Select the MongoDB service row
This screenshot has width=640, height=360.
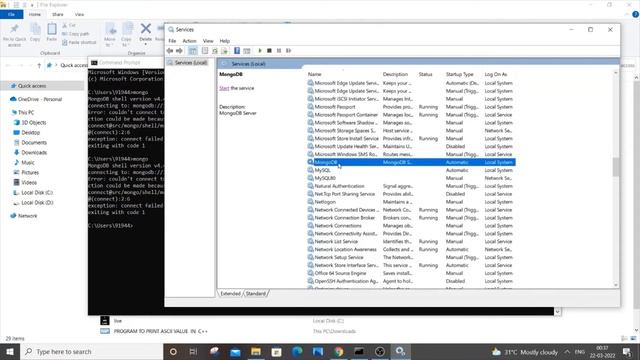[x=411, y=162]
